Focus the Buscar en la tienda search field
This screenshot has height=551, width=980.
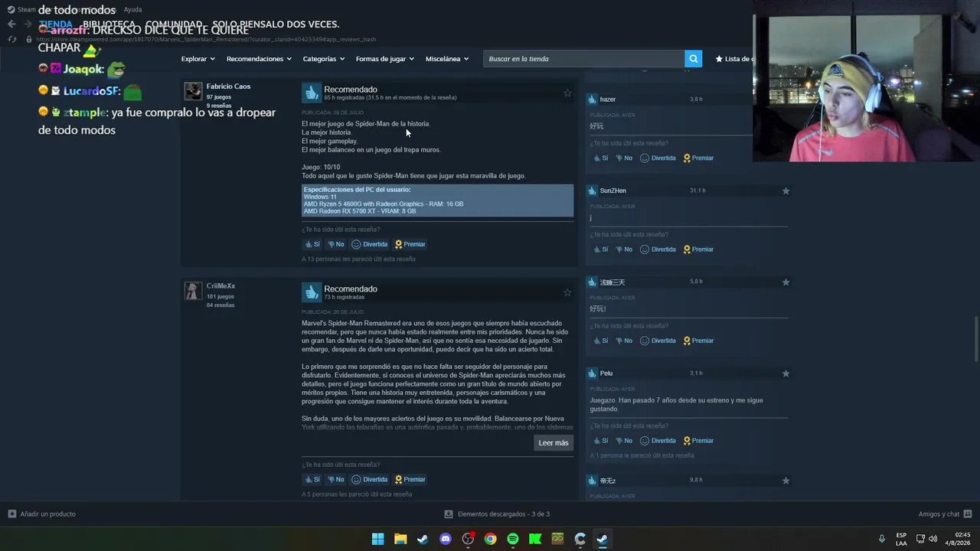tap(583, 59)
